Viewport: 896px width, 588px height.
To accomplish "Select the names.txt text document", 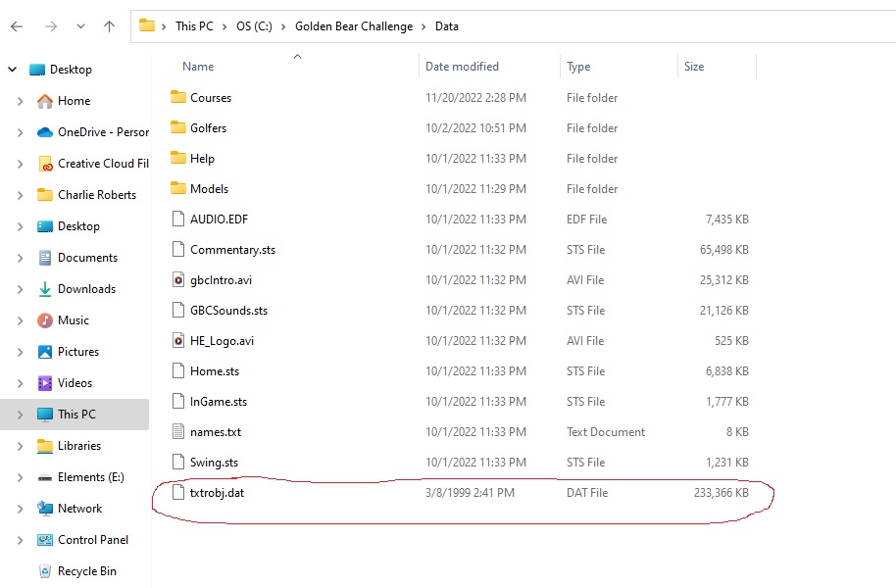I will [216, 432].
